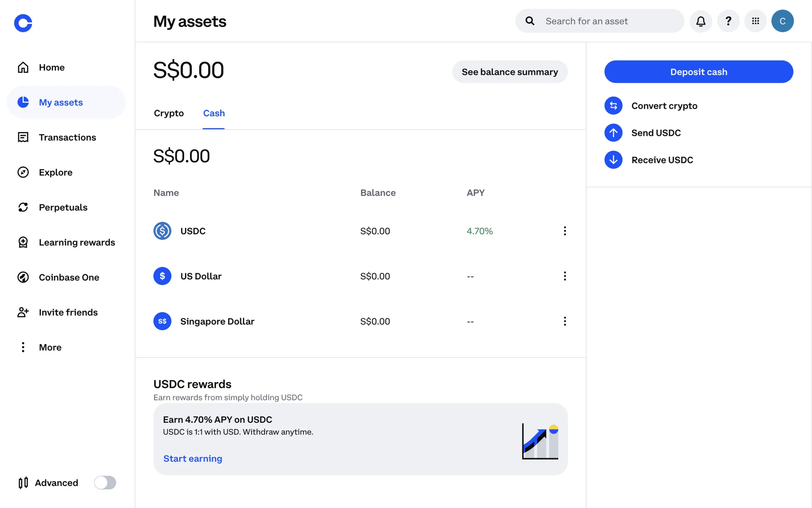
Task: Switch to the Crypto tab
Action: coord(169,113)
